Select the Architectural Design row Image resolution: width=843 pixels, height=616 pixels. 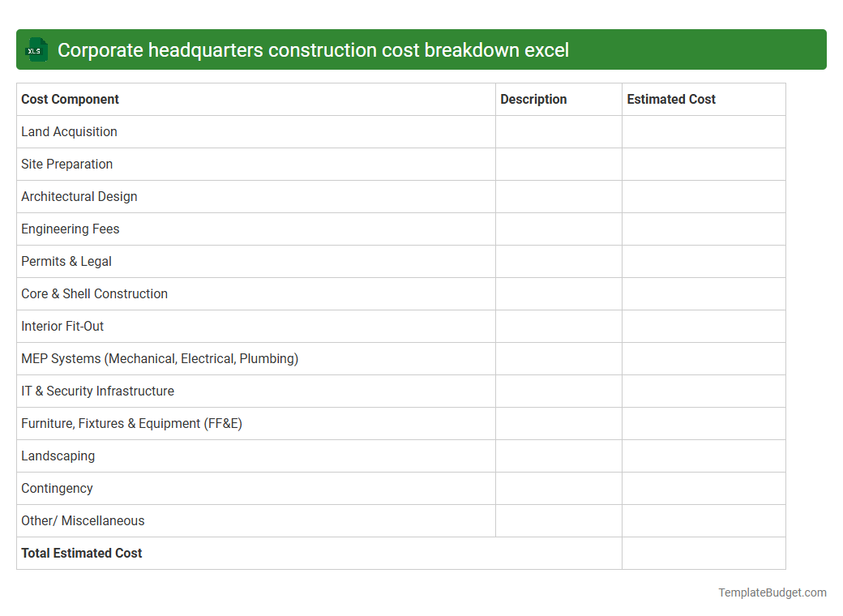[79, 196]
